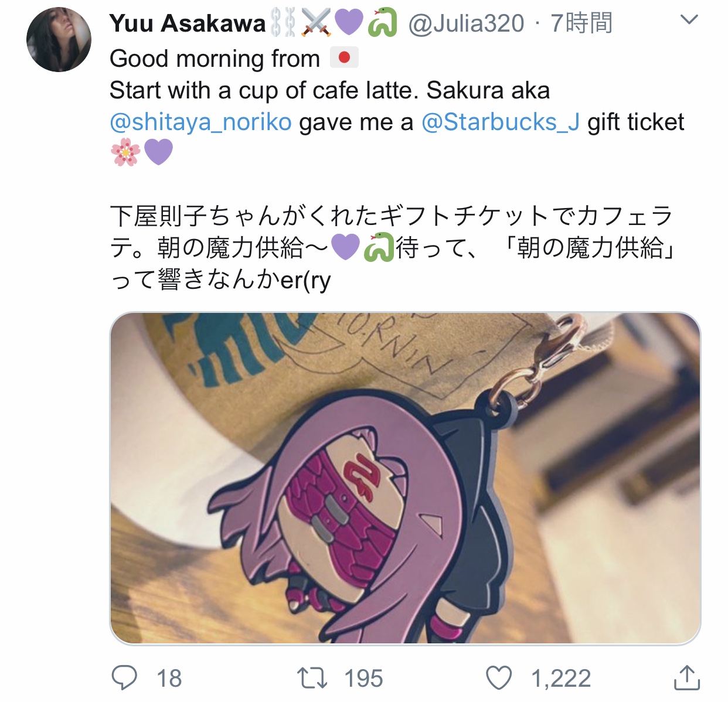The width and height of the screenshot is (728, 702).
Task: Open the share upload icon
Action: point(686,677)
